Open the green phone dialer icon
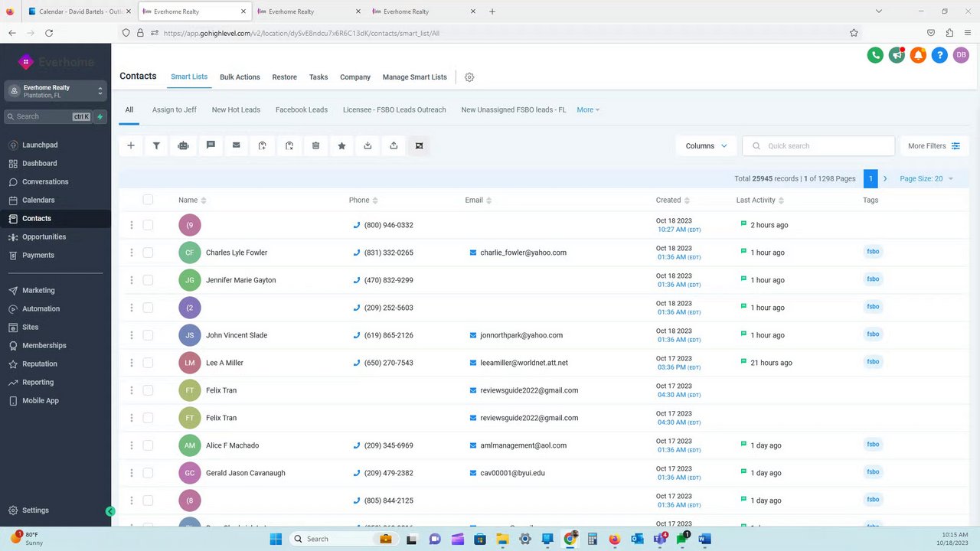 [875, 55]
